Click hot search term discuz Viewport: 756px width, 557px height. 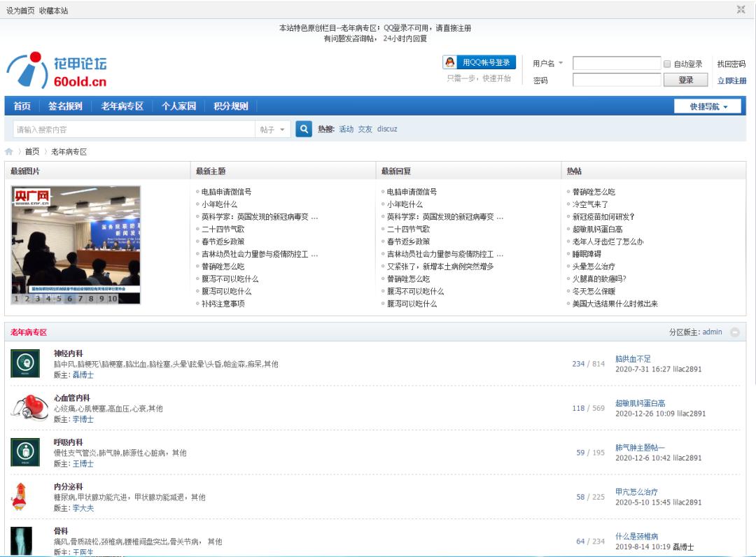387,129
